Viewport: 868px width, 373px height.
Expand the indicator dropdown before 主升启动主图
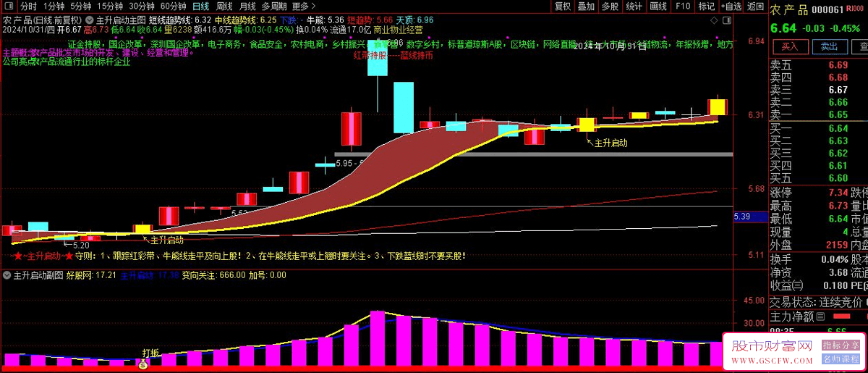(x=89, y=19)
